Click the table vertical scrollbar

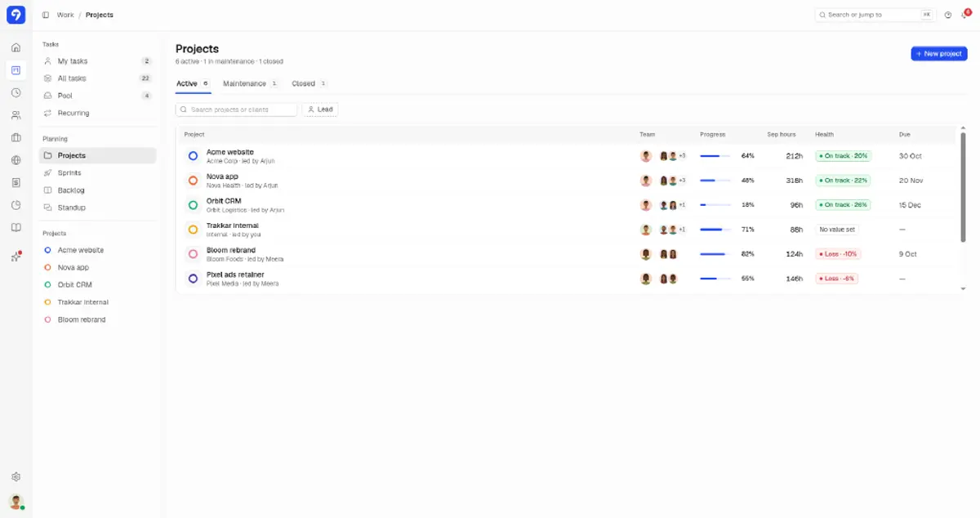pos(963,186)
